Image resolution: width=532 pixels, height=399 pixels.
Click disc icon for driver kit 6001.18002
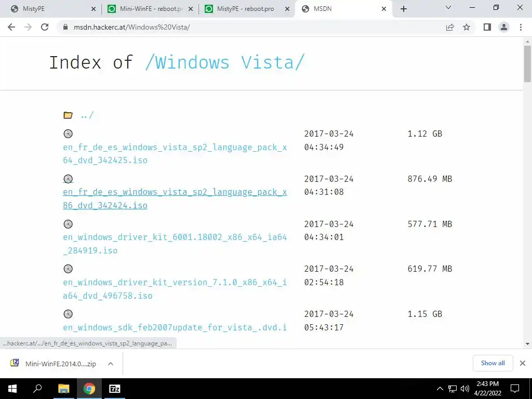point(68,224)
